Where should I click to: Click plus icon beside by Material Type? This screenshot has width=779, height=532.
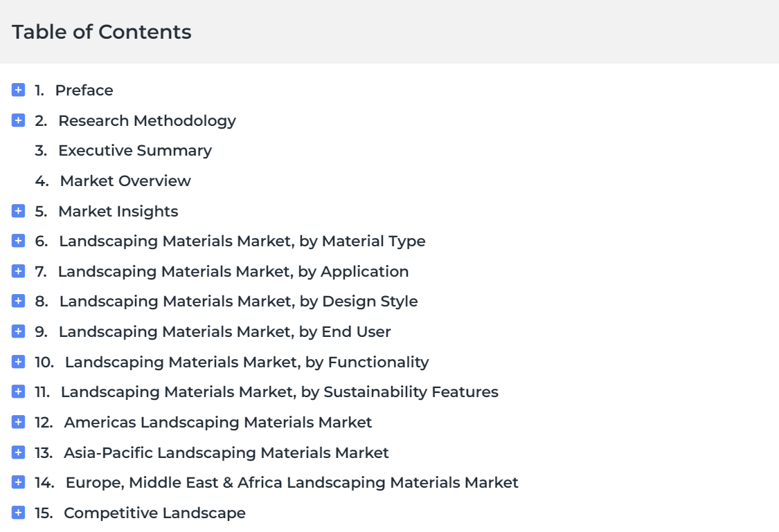click(x=19, y=241)
